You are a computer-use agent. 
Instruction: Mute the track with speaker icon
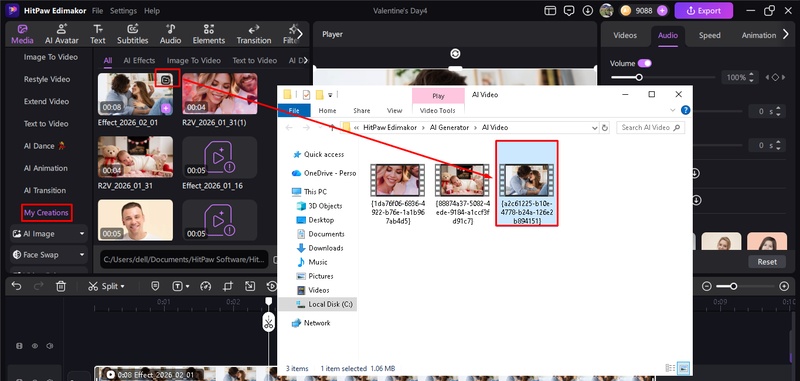(49, 346)
